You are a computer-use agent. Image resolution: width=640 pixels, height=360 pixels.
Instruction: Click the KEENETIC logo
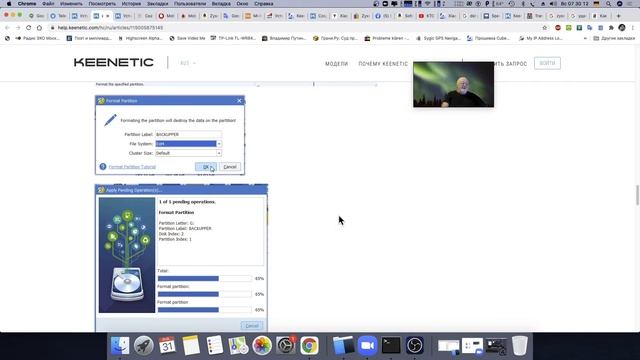[x=114, y=62]
